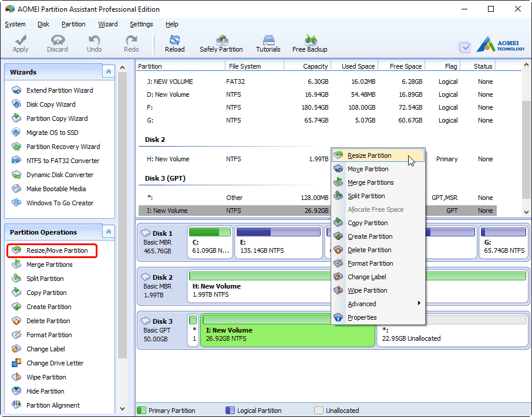532x417 pixels.
Task: Select Move Partition in context menu
Action: pos(378,169)
